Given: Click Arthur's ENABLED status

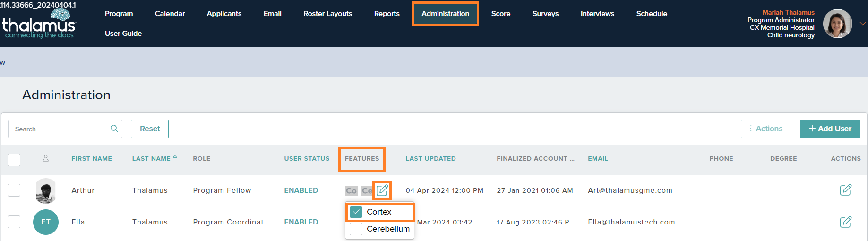Looking at the screenshot, I should click(301, 190).
